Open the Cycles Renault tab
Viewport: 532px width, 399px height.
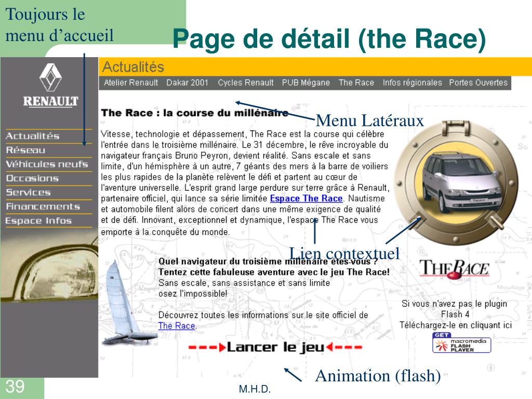point(246,83)
